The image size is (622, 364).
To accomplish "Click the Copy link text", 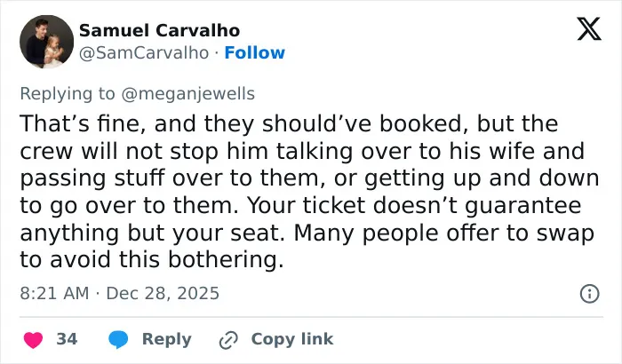I will tap(292, 339).
